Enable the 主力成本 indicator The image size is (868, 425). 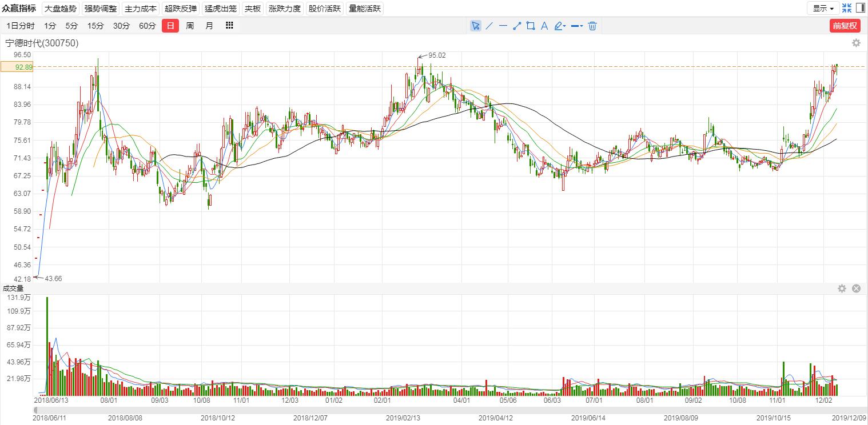(140, 9)
